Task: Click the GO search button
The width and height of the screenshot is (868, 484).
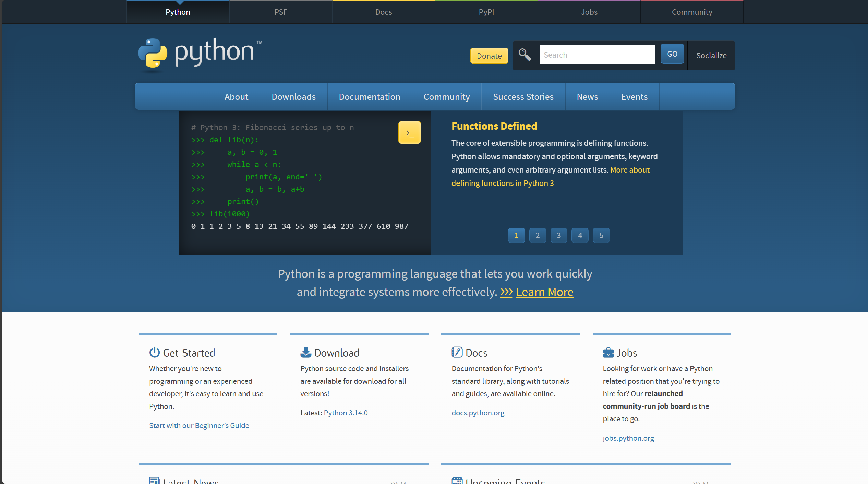Action: point(672,54)
